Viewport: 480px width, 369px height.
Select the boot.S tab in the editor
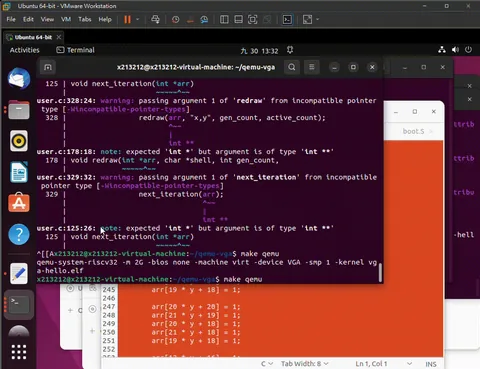[x=413, y=131]
